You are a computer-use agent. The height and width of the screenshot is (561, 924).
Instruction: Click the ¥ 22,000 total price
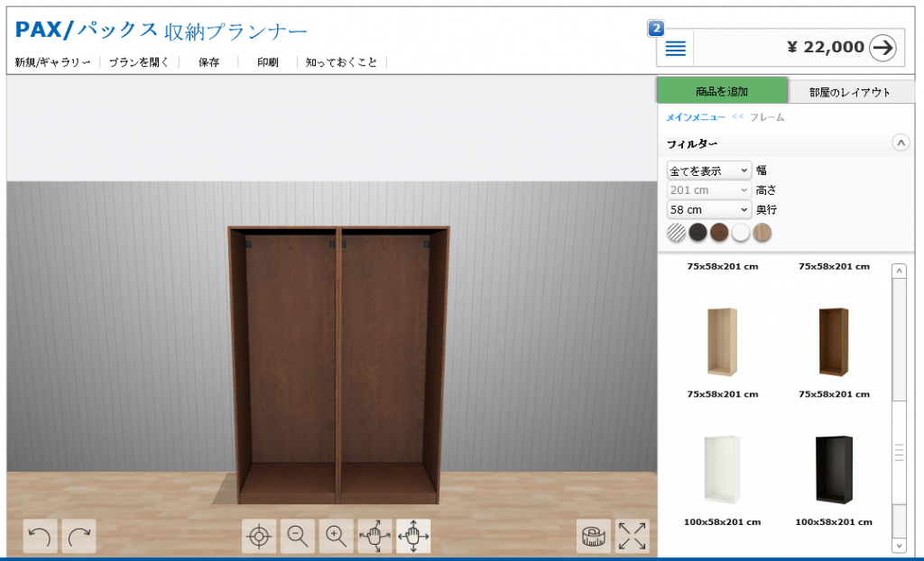click(826, 47)
